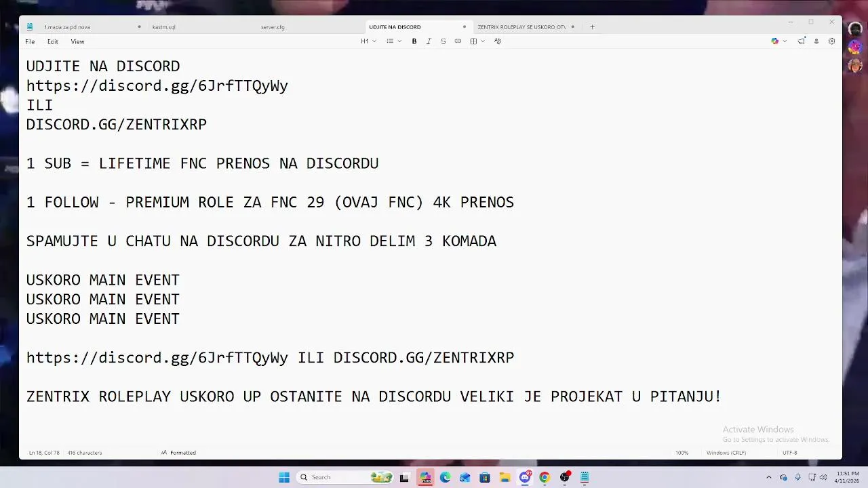Image resolution: width=868 pixels, height=488 pixels.
Task: Click the Ln 18, Col 78 position indicator
Action: (44, 453)
